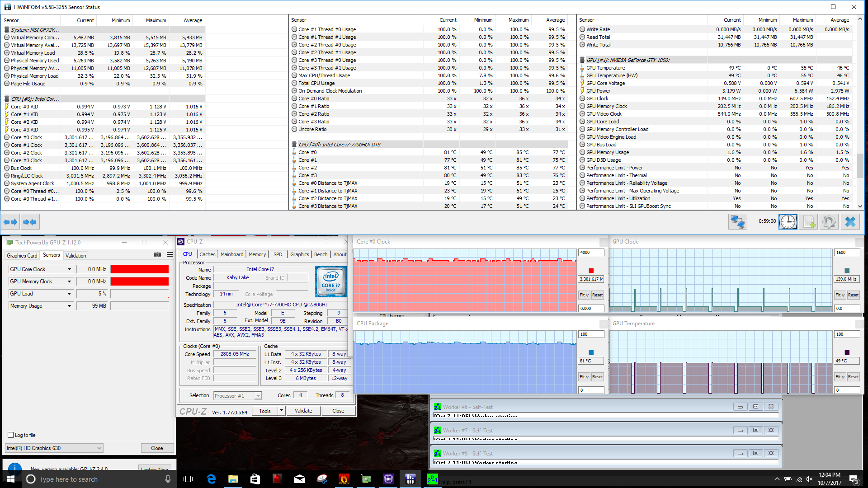Open the GPU-Z hamburger menu icon
Screen dimensions: 868x488
click(x=170, y=255)
